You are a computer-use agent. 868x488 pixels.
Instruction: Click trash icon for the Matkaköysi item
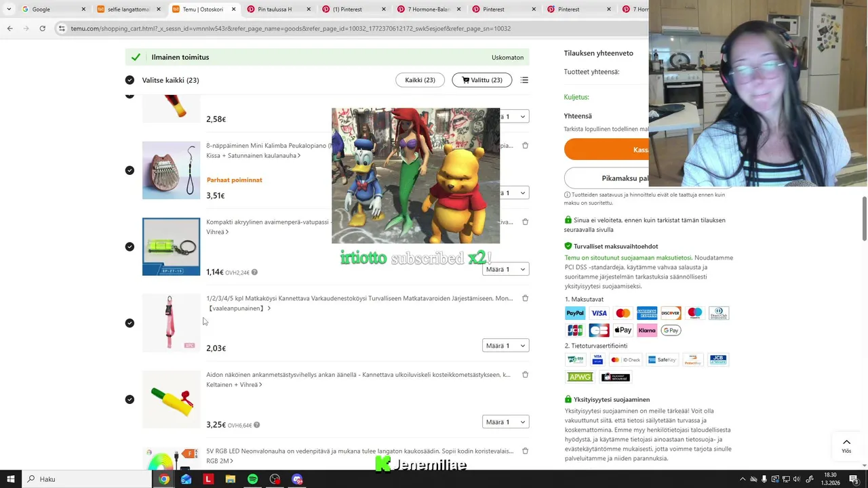click(525, 298)
